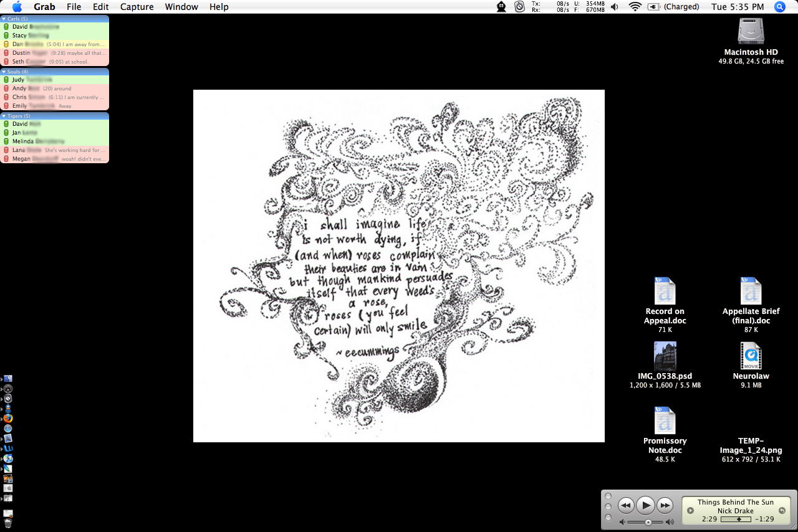Collapse the Souls buddy group
This screenshot has height=532, width=798.
4,72
